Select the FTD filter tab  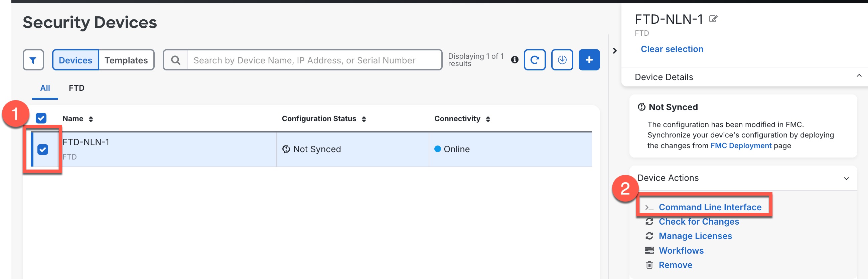pyautogui.click(x=77, y=88)
